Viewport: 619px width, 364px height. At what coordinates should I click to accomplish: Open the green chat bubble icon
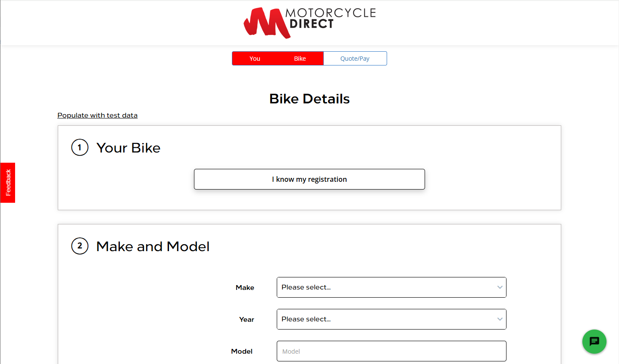pos(594,342)
